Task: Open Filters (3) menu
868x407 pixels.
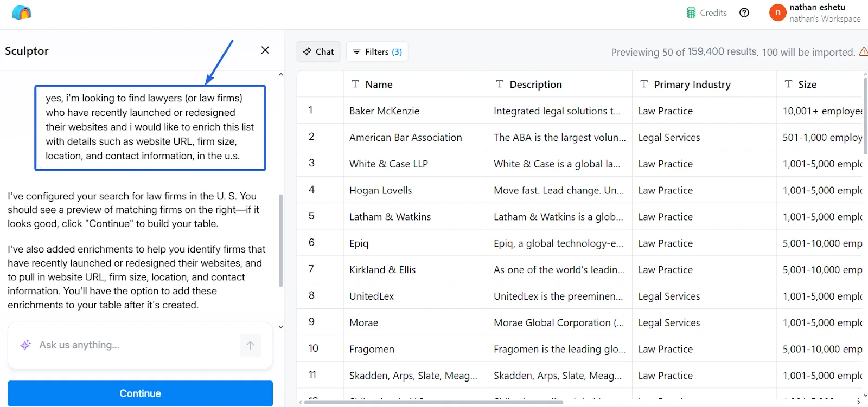Action: pos(377,51)
